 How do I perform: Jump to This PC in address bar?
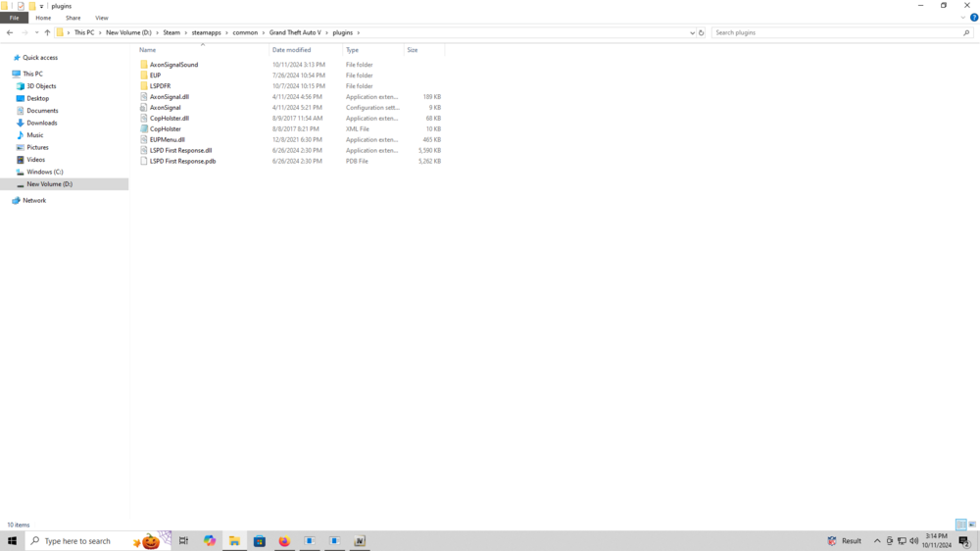(x=83, y=32)
